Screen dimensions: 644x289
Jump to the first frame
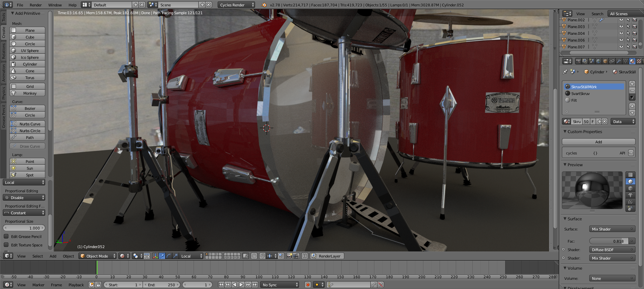pyautogui.click(x=221, y=285)
